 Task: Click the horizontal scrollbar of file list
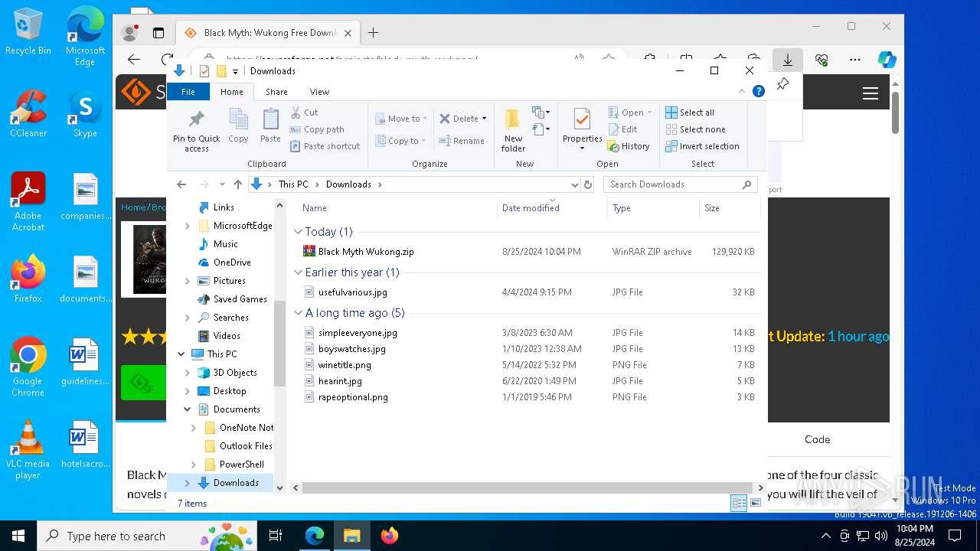point(527,487)
